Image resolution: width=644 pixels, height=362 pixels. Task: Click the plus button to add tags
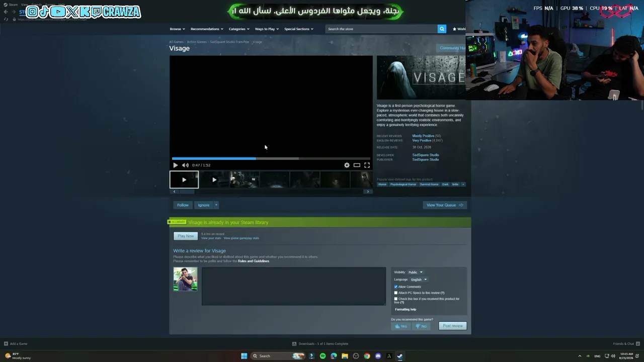(x=463, y=184)
